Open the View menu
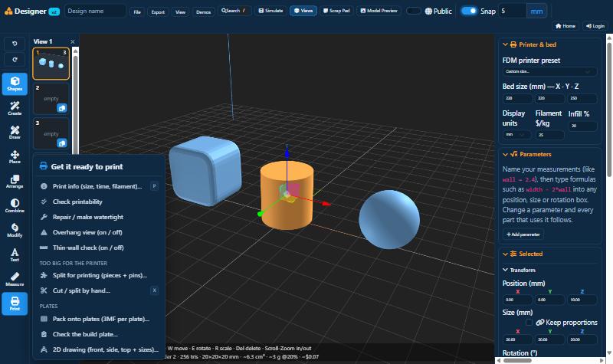This screenshot has height=364, width=613. pos(180,11)
